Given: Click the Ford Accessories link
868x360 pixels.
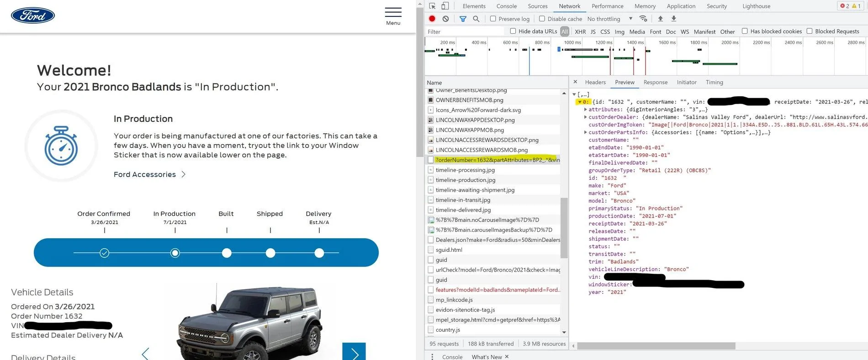Looking at the screenshot, I should (145, 174).
